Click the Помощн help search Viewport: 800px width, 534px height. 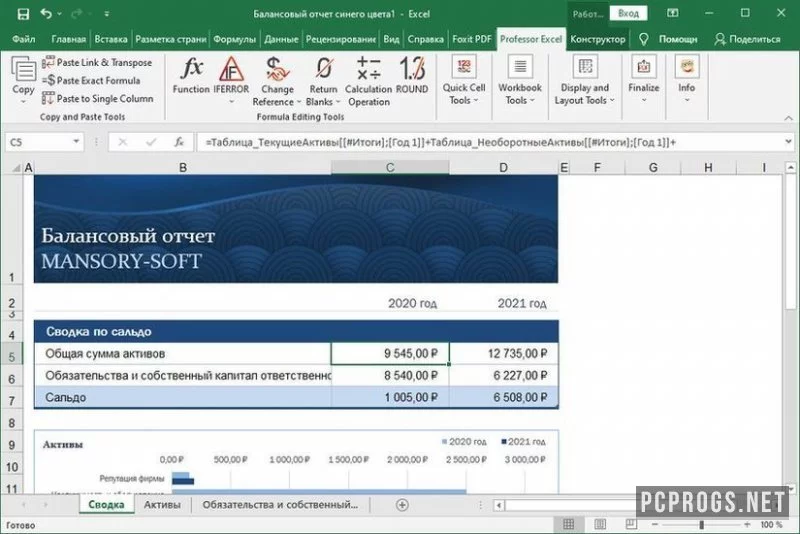(x=678, y=39)
